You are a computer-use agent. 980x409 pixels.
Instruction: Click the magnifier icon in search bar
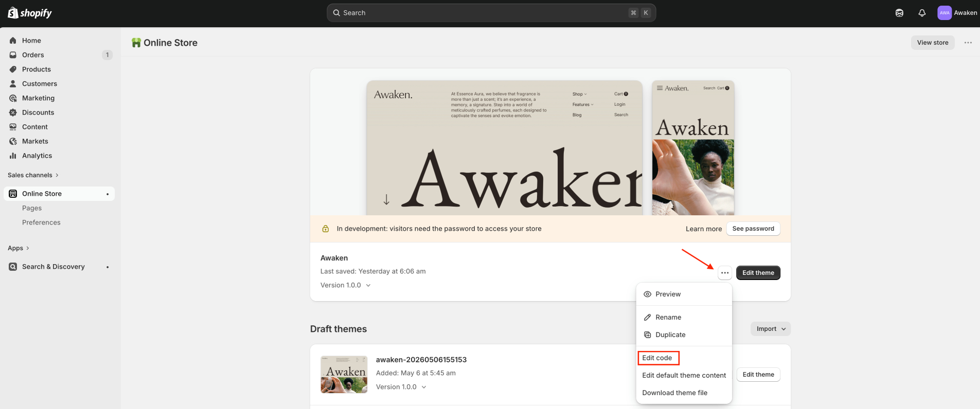(x=336, y=13)
